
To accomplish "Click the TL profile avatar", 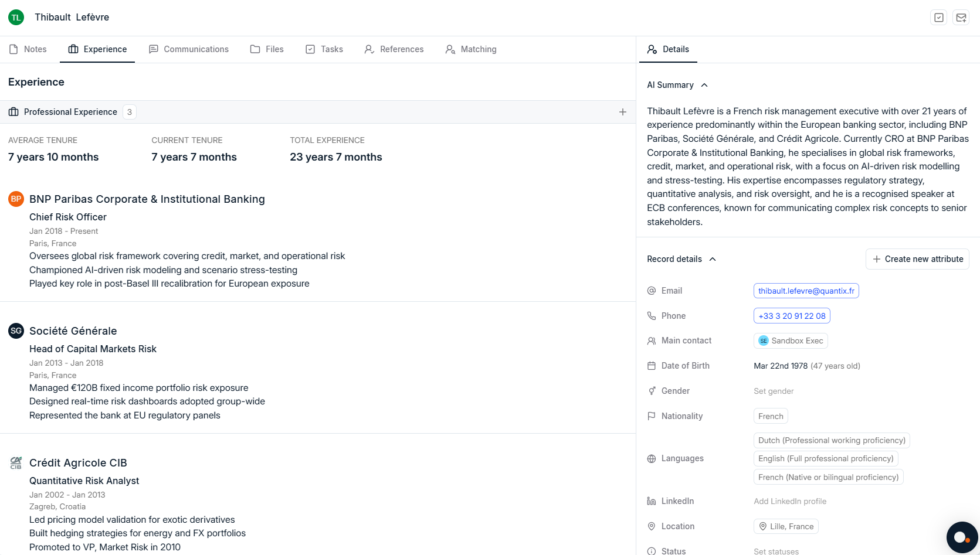I will [x=15, y=17].
